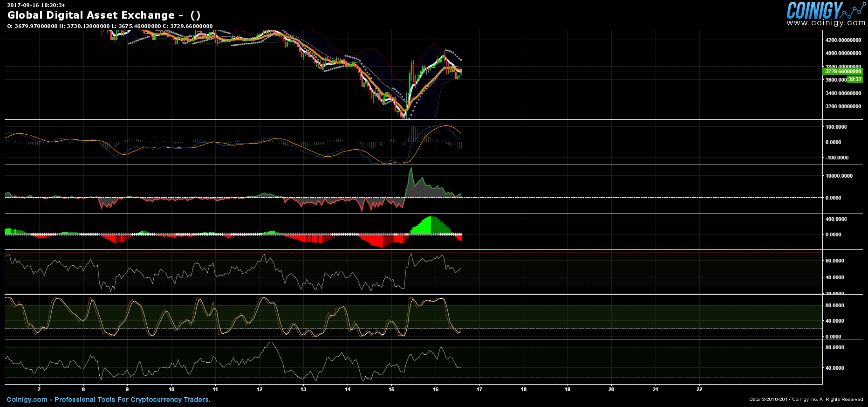Click the Coinigy logo at top right

826,10
